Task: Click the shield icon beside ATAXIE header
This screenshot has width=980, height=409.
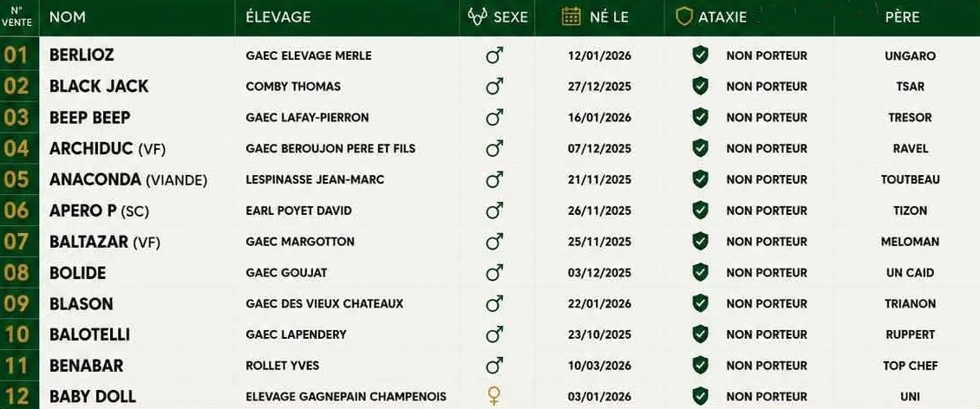Action: (684, 16)
